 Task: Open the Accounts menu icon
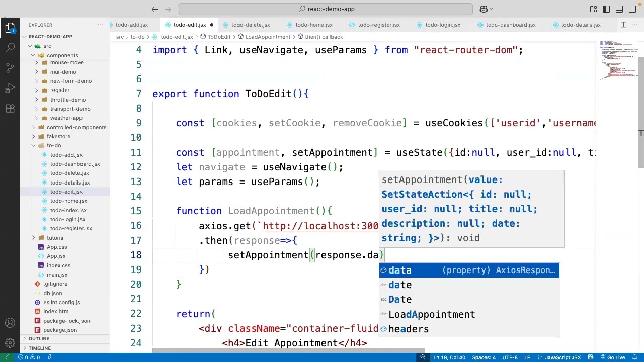pos(10,323)
